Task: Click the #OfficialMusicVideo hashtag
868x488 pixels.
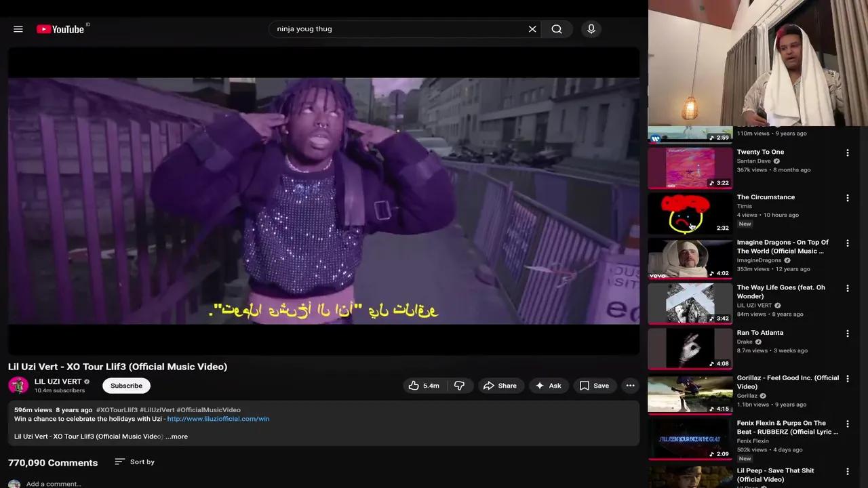Action: [x=208, y=410]
